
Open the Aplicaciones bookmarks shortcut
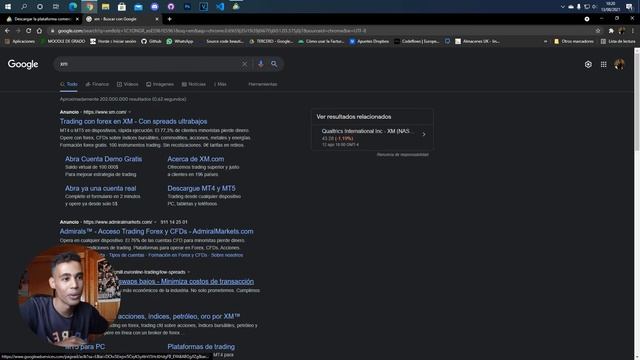coord(20,41)
